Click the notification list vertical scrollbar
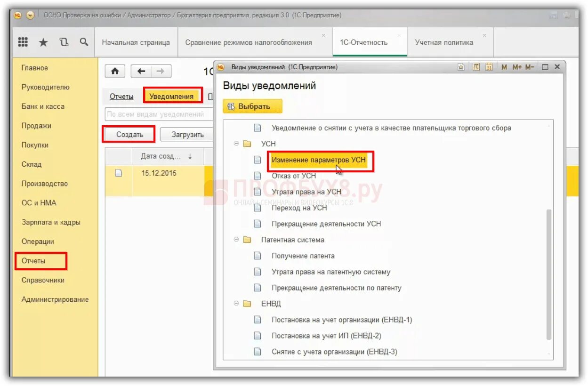The width and height of the screenshot is (588, 386). [x=549, y=274]
